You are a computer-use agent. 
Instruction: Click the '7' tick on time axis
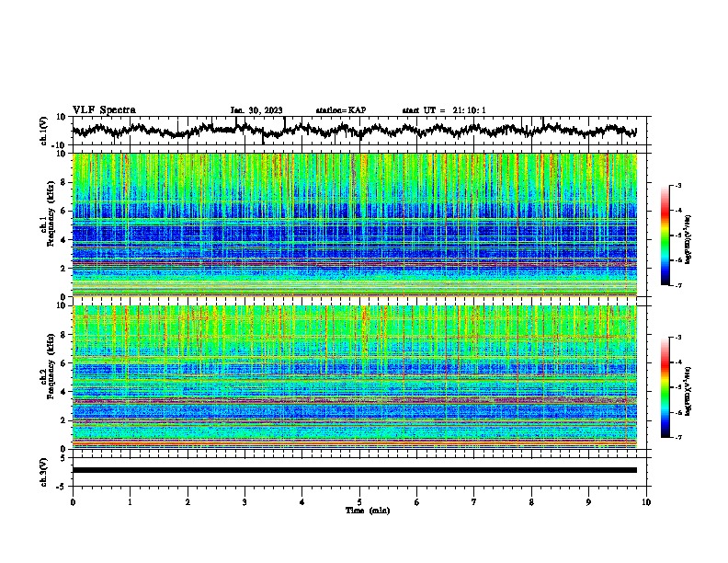474,502
